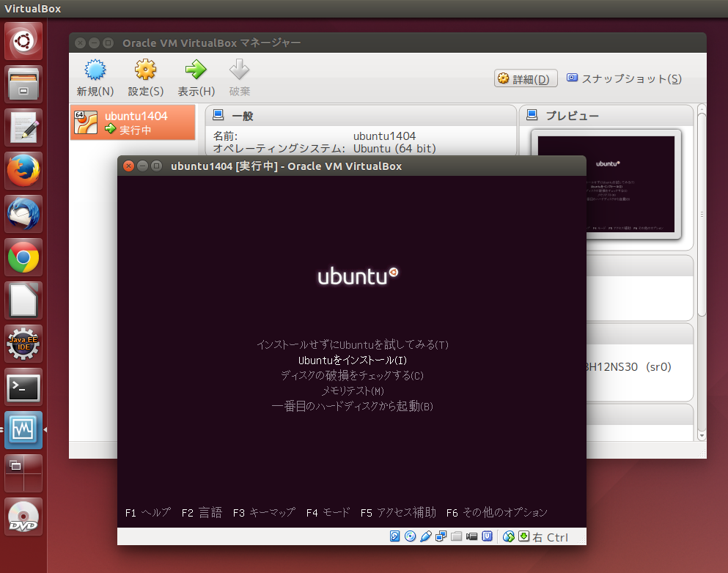Click the ubuntu1404 VM OS icon in list
This screenshot has height=573, width=728.
coord(86,122)
